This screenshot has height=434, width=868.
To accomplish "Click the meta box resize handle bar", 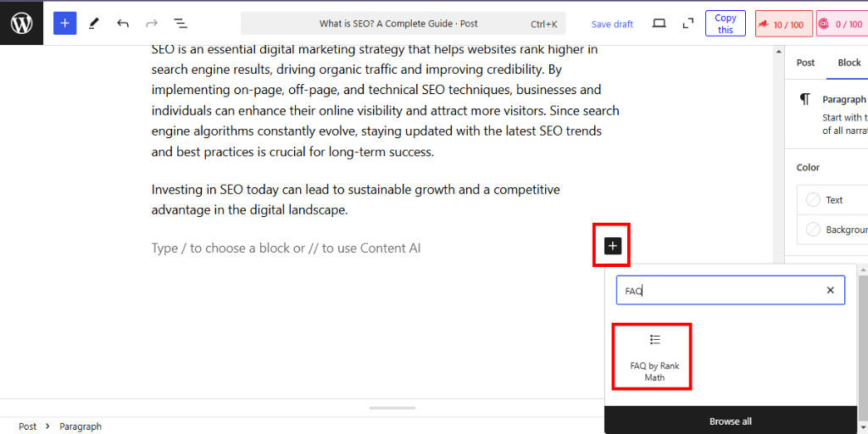I will click(x=392, y=408).
